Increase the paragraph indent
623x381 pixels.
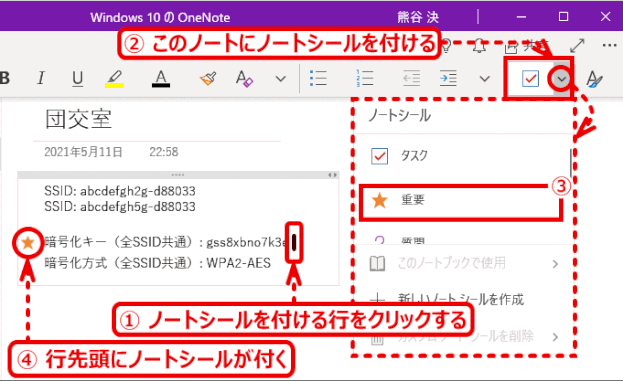(x=448, y=78)
